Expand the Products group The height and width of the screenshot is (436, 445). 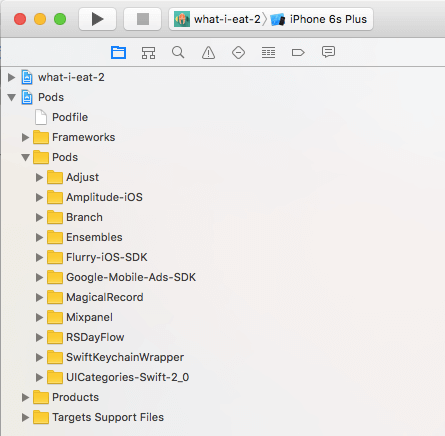point(25,397)
